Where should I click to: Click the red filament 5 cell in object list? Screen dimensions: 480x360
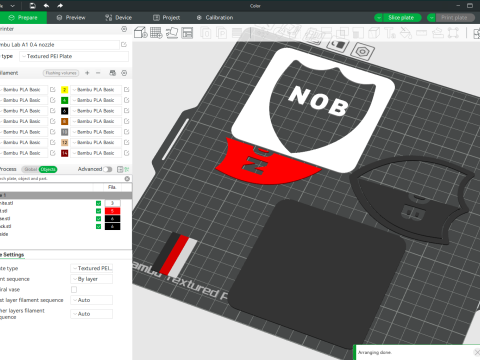pyautogui.click(x=113, y=211)
